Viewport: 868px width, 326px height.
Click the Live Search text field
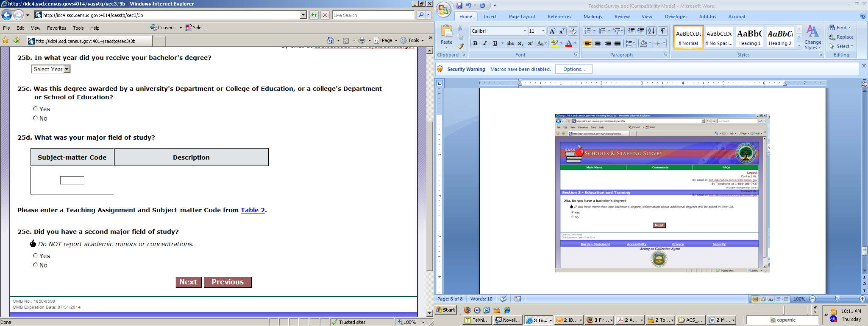(x=373, y=15)
